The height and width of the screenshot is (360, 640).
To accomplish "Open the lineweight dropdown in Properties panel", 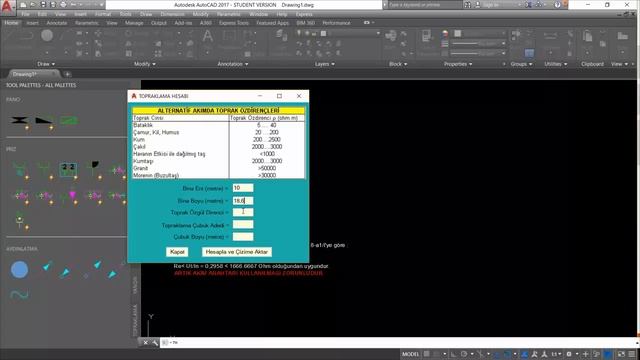I will click(x=480, y=43).
